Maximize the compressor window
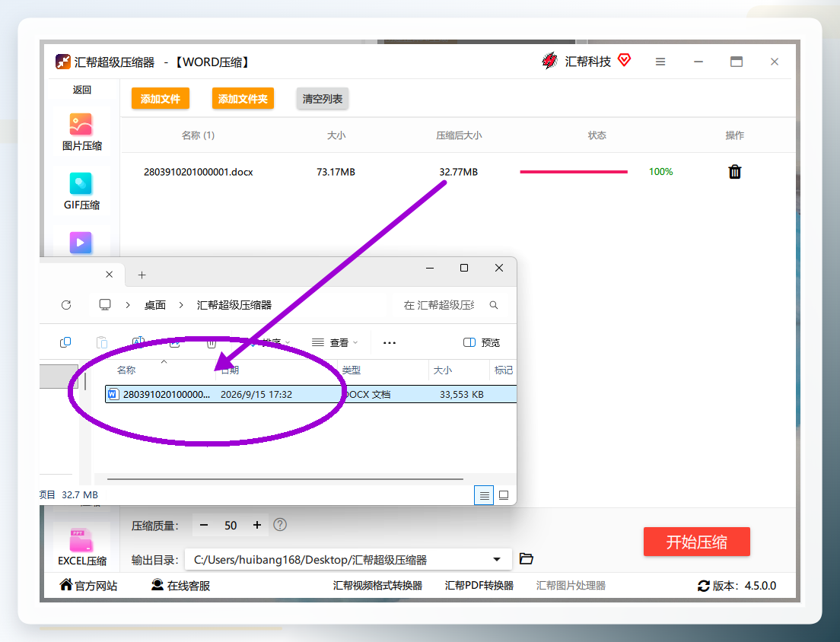Viewport: 840px width, 642px height. coord(737,62)
